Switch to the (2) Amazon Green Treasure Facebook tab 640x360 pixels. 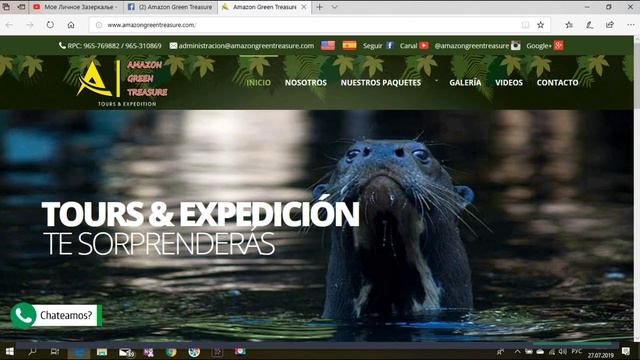tap(171, 7)
